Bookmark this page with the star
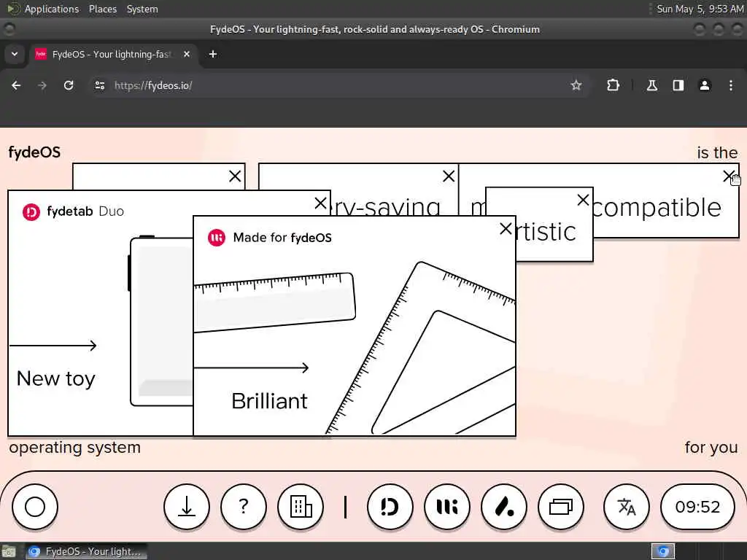Viewport: 747px width, 560px height. pyautogui.click(x=576, y=85)
